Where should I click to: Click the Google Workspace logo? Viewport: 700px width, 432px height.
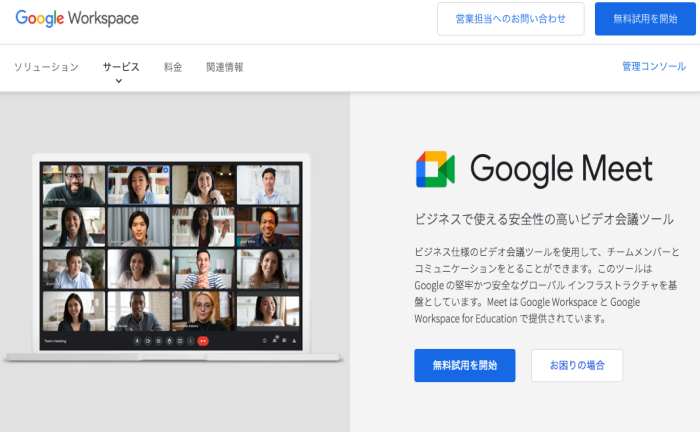tap(77, 18)
